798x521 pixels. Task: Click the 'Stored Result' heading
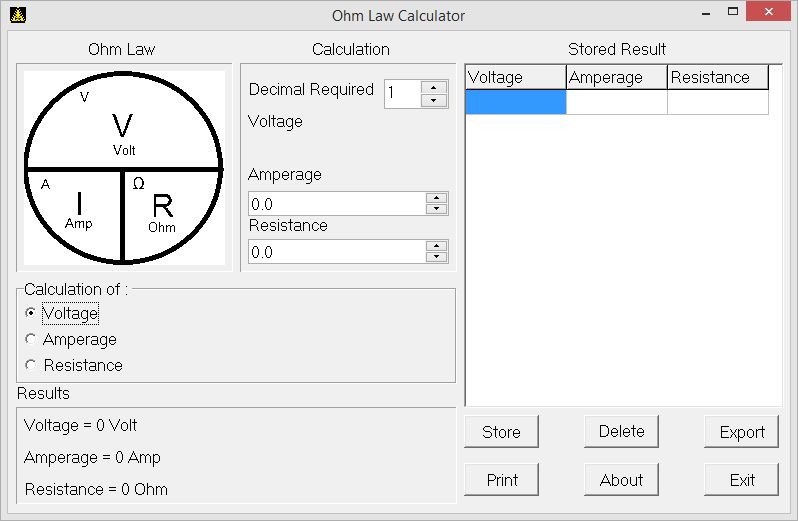coord(617,49)
